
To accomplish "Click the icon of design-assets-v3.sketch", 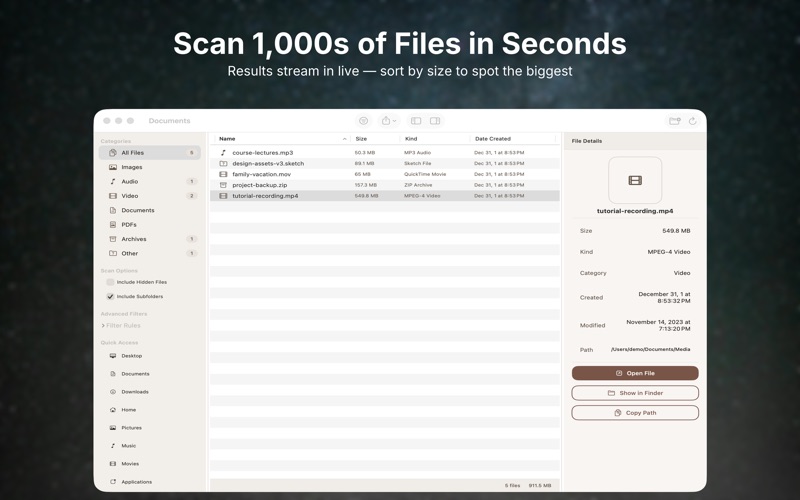I will click(223, 163).
